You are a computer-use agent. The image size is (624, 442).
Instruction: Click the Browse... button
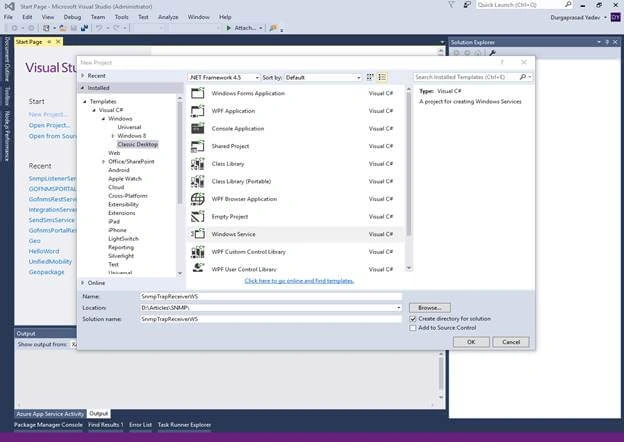[x=430, y=308]
